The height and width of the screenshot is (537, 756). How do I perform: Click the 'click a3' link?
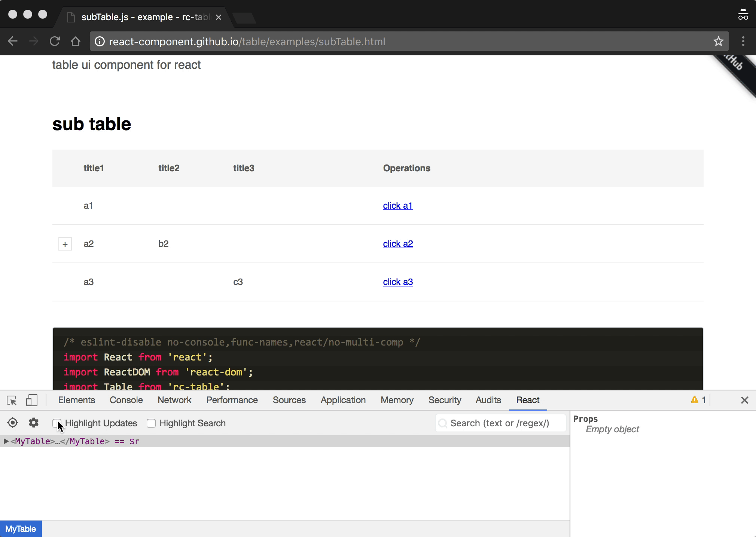(398, 282)
